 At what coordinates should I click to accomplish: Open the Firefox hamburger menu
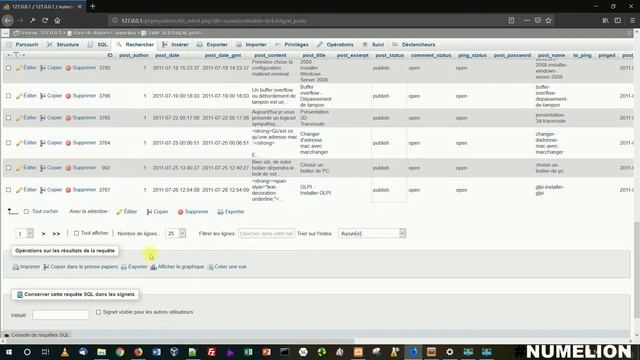(632, 20)
